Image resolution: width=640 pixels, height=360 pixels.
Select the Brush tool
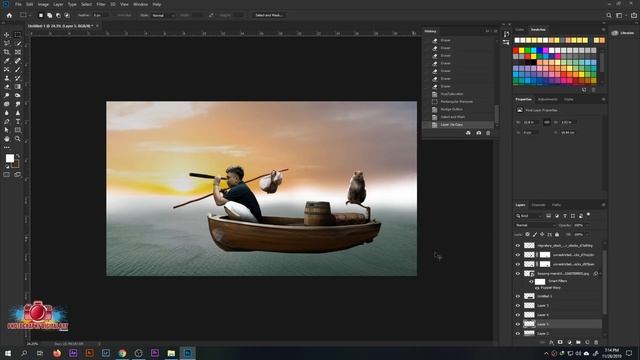[x=18, y=69]
